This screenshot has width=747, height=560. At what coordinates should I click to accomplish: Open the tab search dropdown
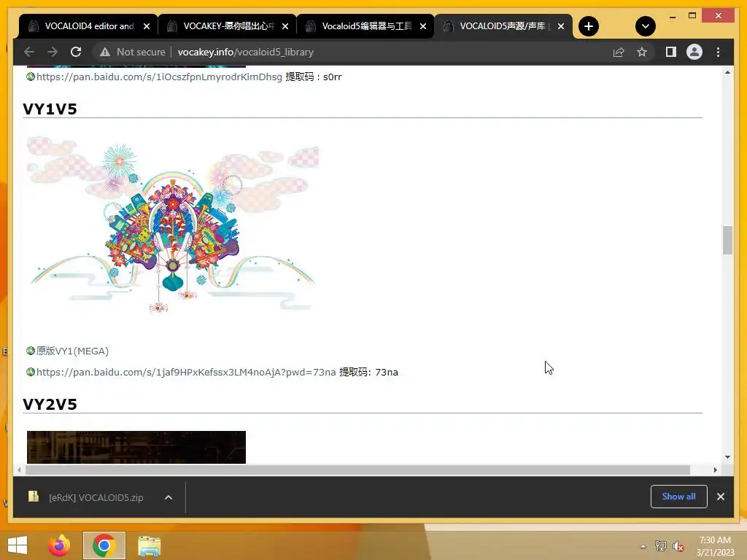pyautogui.click(x=646, y=26)
